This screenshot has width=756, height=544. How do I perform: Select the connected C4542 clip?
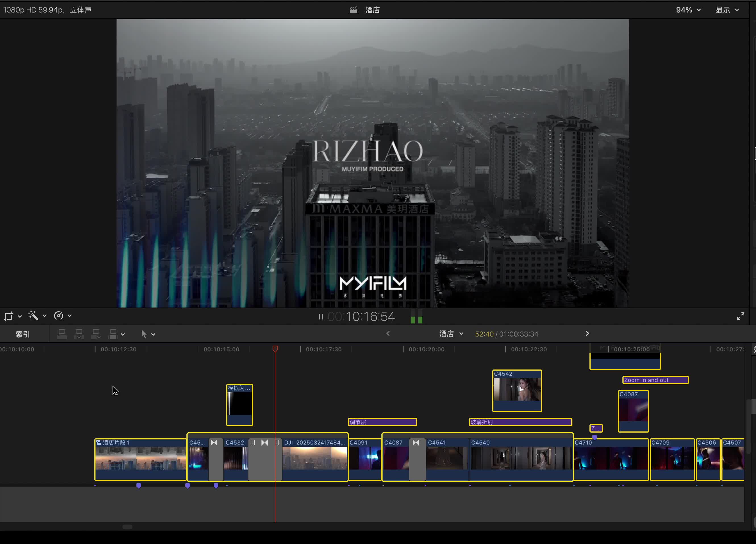pyautogui.click(x=517, y=391)
